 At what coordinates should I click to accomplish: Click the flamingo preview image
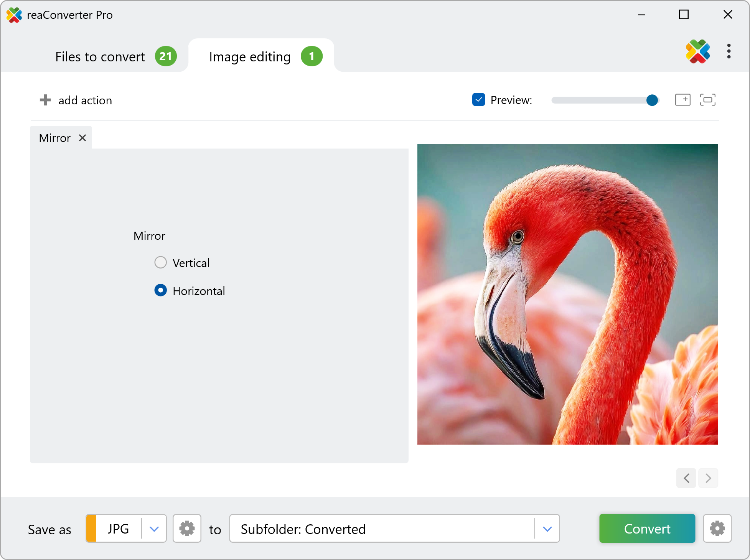click(567, 294)
